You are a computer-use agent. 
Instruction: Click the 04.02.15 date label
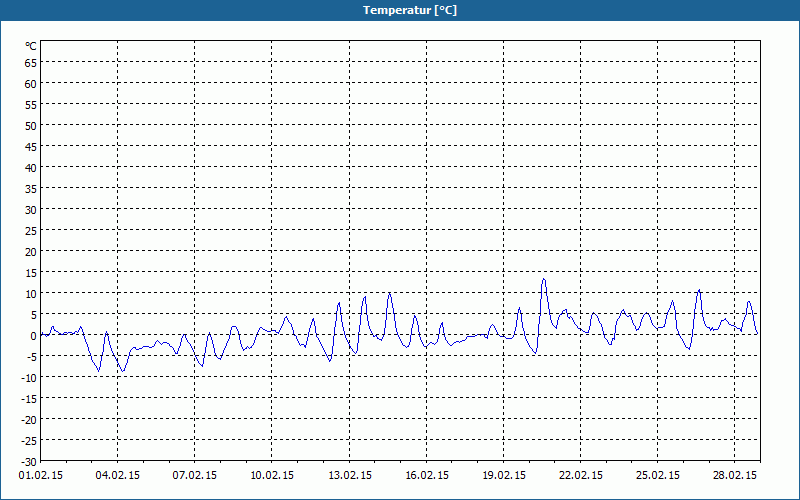click(118, 476)
